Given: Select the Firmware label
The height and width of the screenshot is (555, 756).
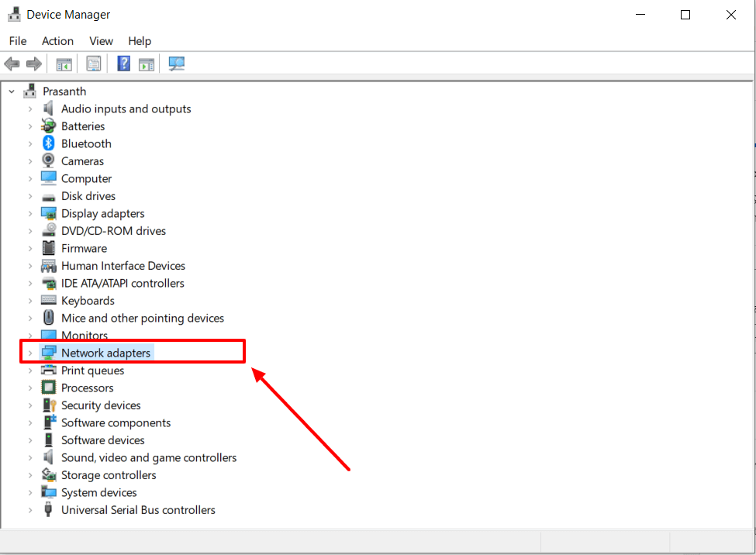Looking at the screenshot, I should pyautogui.click(x=84, y=248).
